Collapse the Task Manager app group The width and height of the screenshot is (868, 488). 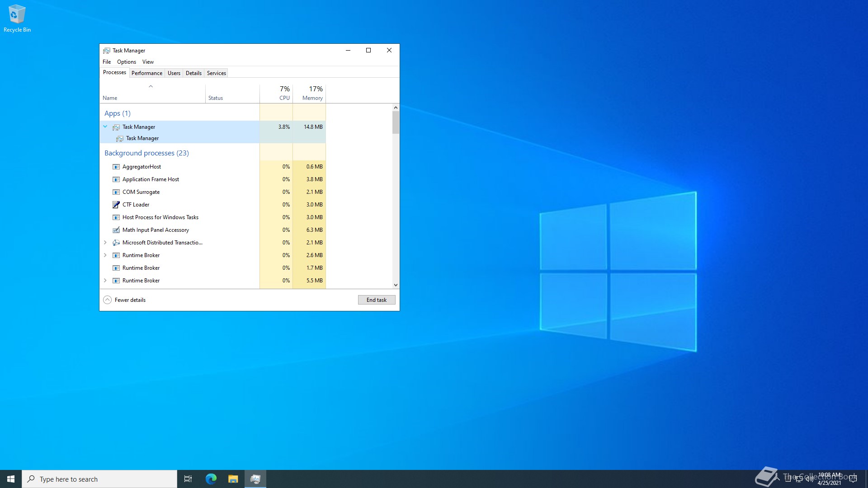coord(105,127)
